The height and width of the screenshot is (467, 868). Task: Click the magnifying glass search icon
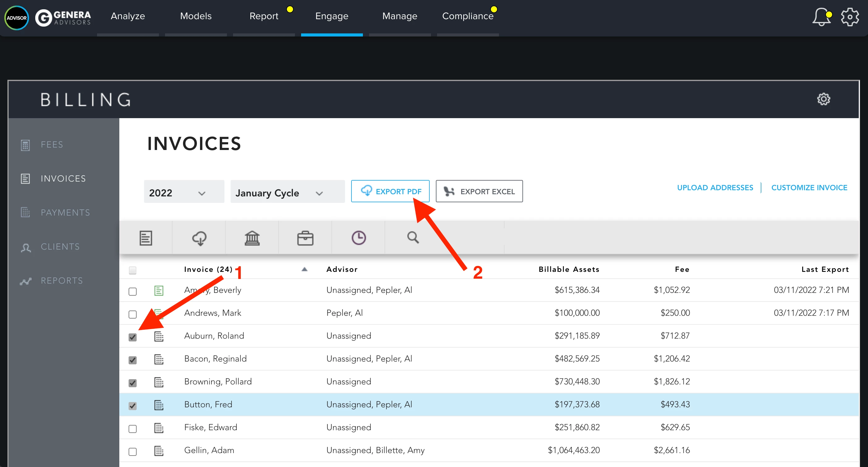coord(413,238)
